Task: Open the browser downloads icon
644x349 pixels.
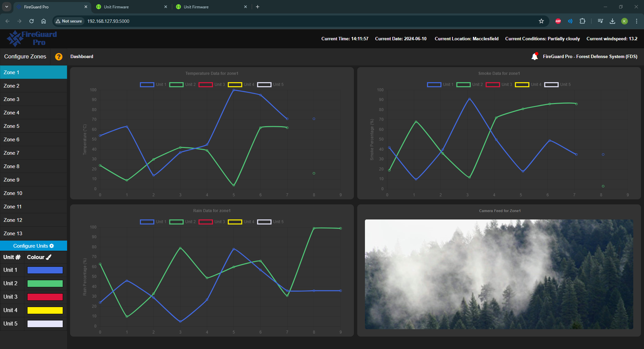Action: [612, 21]
